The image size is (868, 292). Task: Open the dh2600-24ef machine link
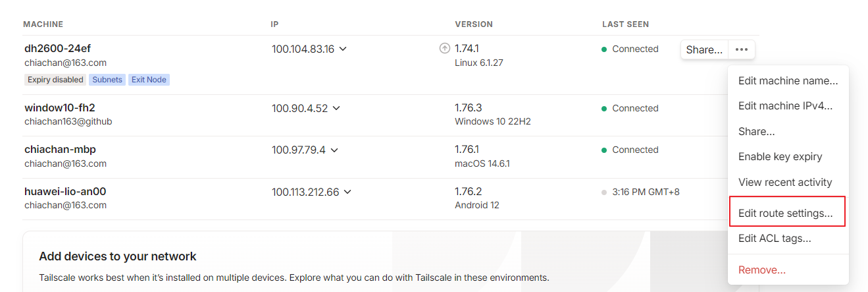click(58, 48)
